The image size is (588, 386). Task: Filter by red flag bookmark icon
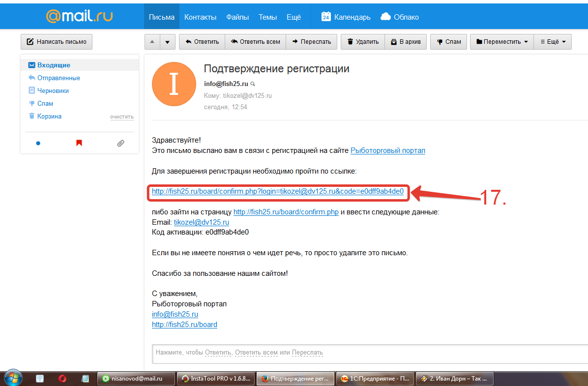(x=79, y=143)
